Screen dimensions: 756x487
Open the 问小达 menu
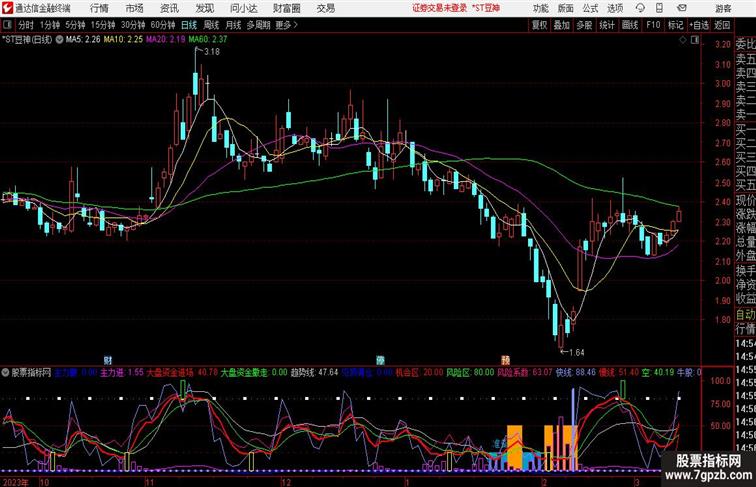click(x=243, y=8)
